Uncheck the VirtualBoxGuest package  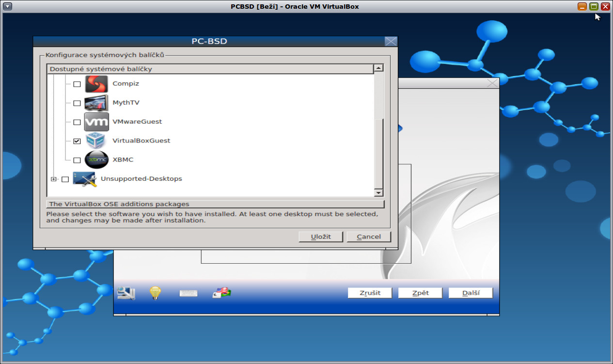(x=76, y=141)
